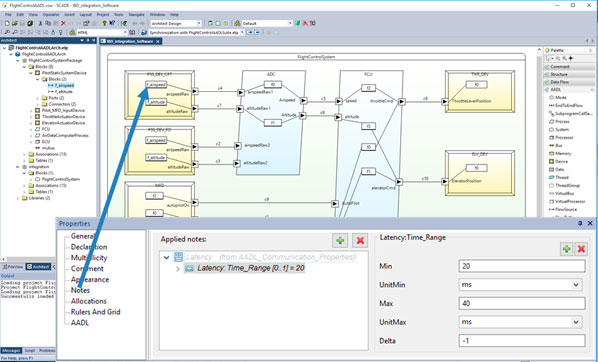Click the Min value field
This screenshot has width=598, height=362.
coord(522,266)
